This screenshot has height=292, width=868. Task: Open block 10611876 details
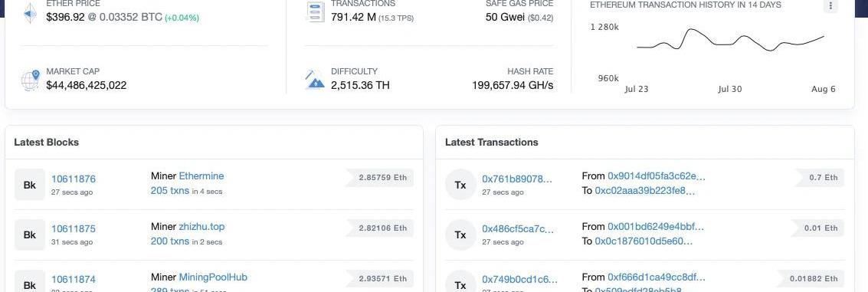(74, 179)
